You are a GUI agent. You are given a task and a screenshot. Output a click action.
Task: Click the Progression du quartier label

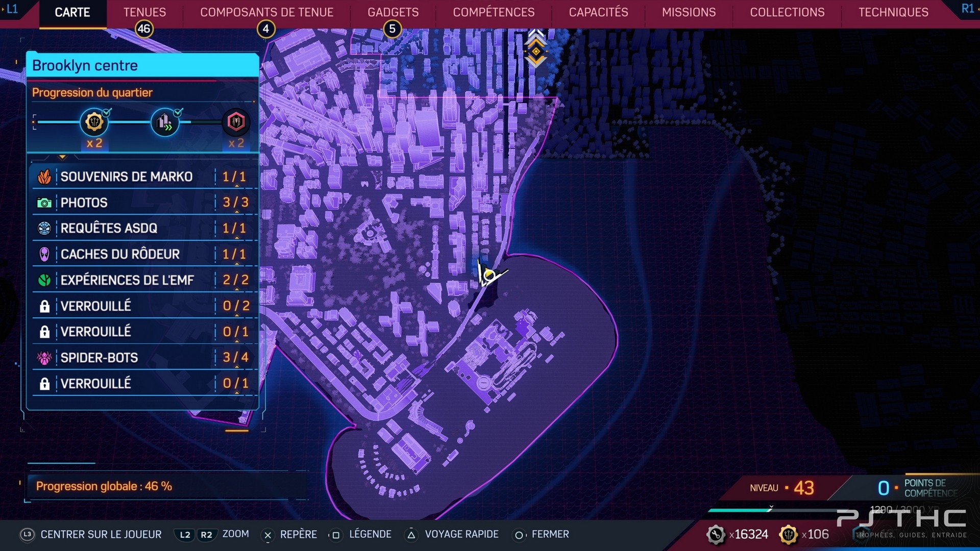point(92,92)
